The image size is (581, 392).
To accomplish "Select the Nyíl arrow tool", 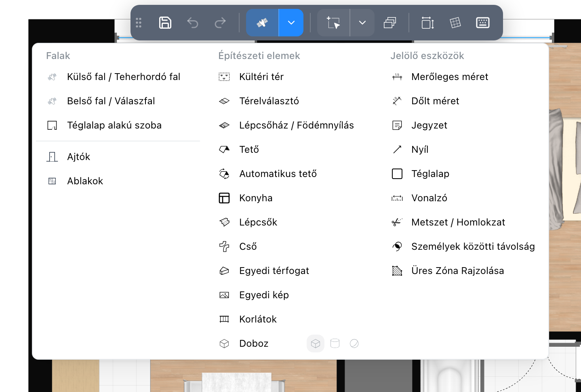I will (462, 150).
